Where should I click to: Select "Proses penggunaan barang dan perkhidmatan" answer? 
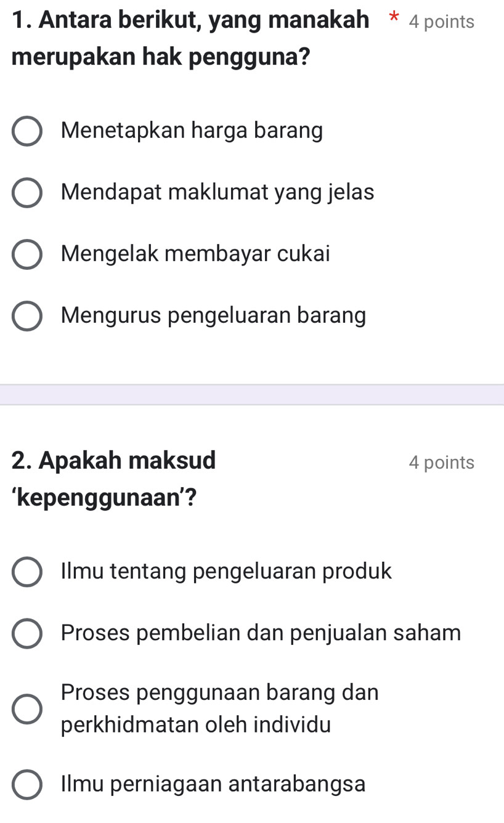[26, 708]
